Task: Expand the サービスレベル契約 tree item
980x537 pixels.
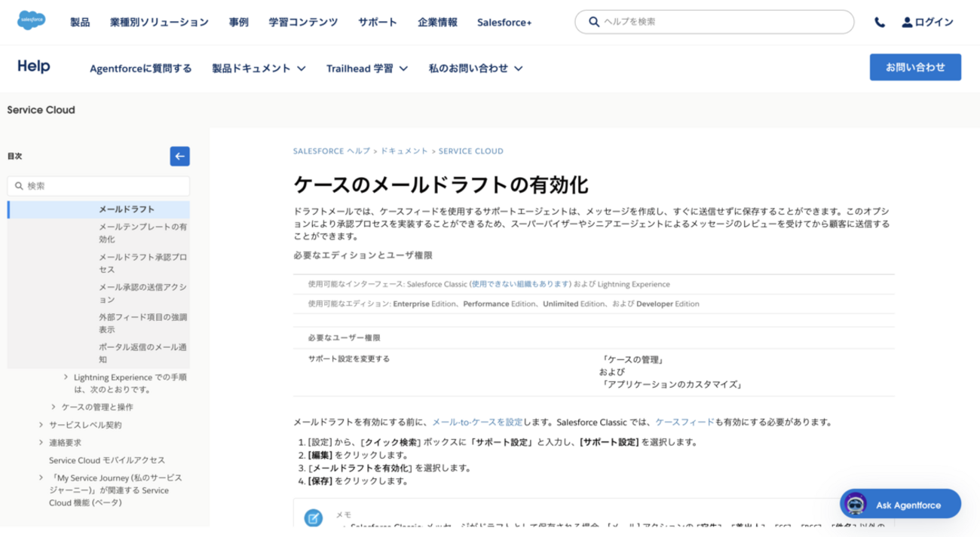Action: tap(41, 425)
